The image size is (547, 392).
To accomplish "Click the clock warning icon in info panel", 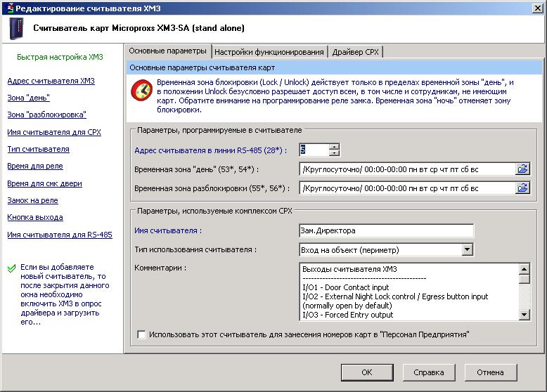I will coord(143,91).
